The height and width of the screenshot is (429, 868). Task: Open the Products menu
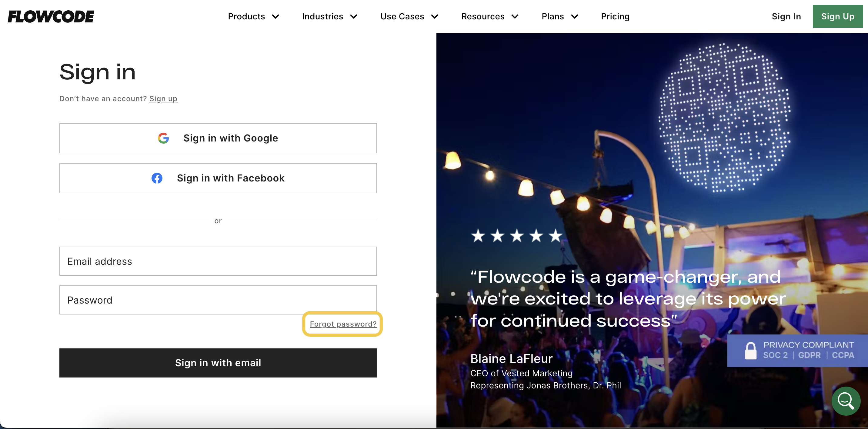[x=253, y=16]
